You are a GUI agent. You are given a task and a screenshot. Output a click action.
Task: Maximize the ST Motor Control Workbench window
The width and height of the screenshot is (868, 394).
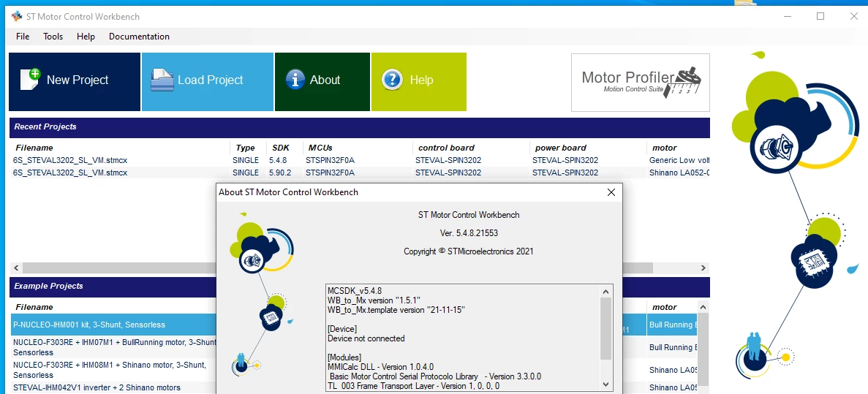[x=820, y=16]
